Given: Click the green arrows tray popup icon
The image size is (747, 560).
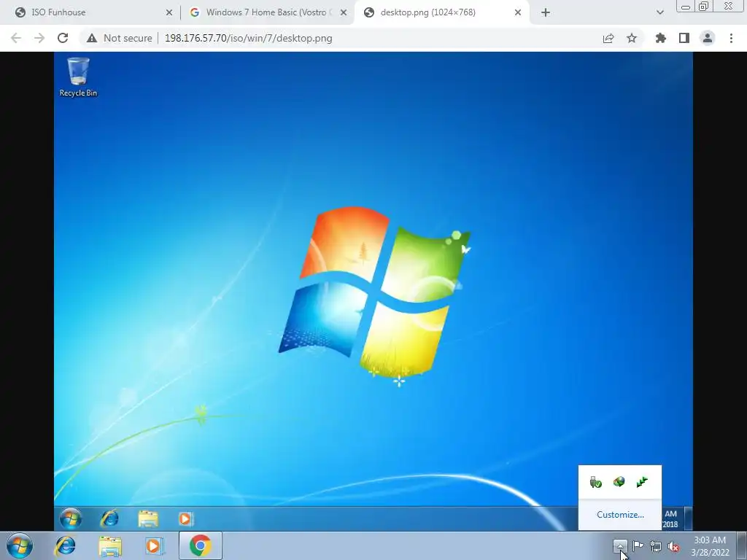Looking at the screenshot, I should [x=642, y=482].
